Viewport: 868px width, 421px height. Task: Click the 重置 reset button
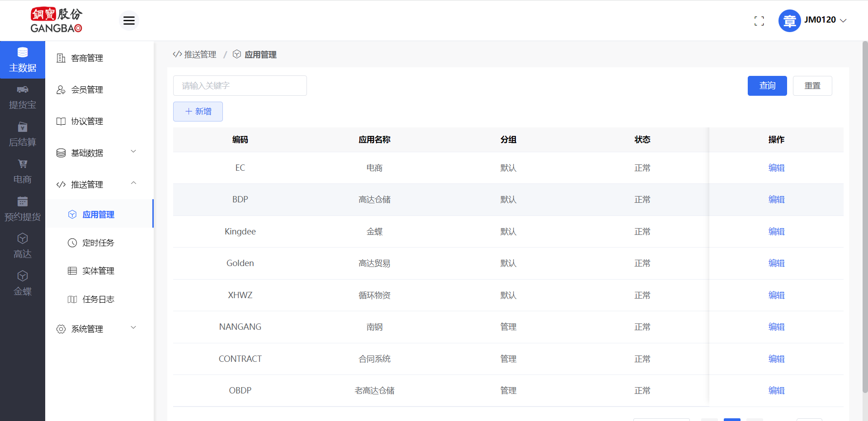pyautogui.click(x=812, y=86)
